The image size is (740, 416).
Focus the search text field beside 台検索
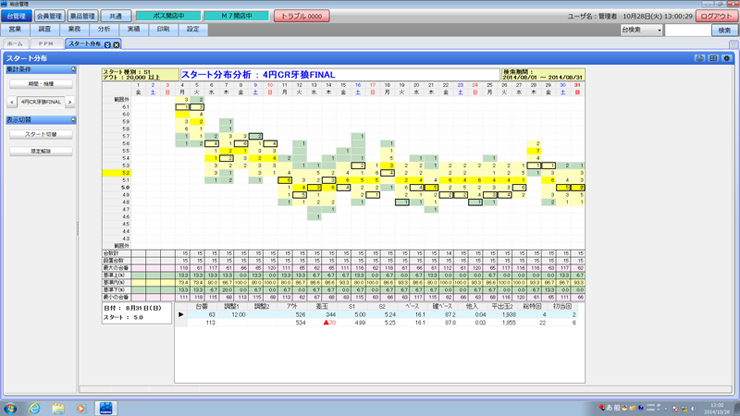(x=687, y=30)
